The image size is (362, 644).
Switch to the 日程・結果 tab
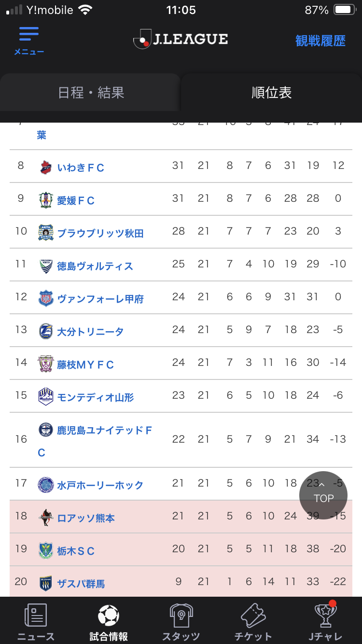pos(91,93)
